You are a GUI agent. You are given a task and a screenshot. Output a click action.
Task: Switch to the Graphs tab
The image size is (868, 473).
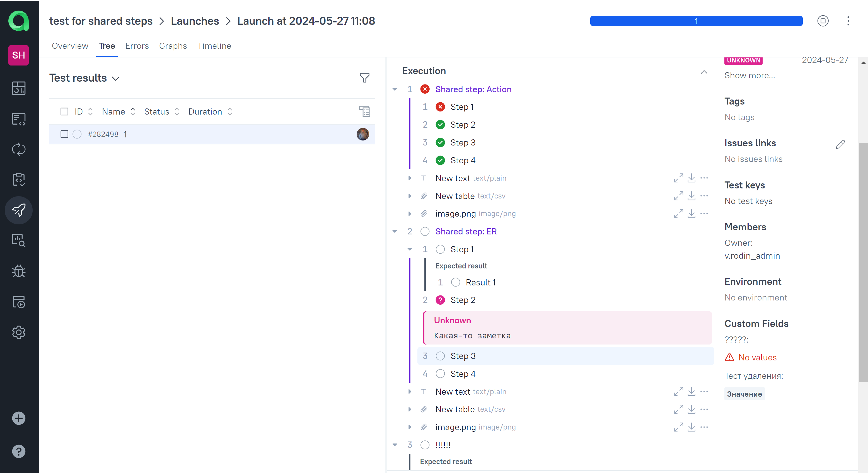click(173, 46)
